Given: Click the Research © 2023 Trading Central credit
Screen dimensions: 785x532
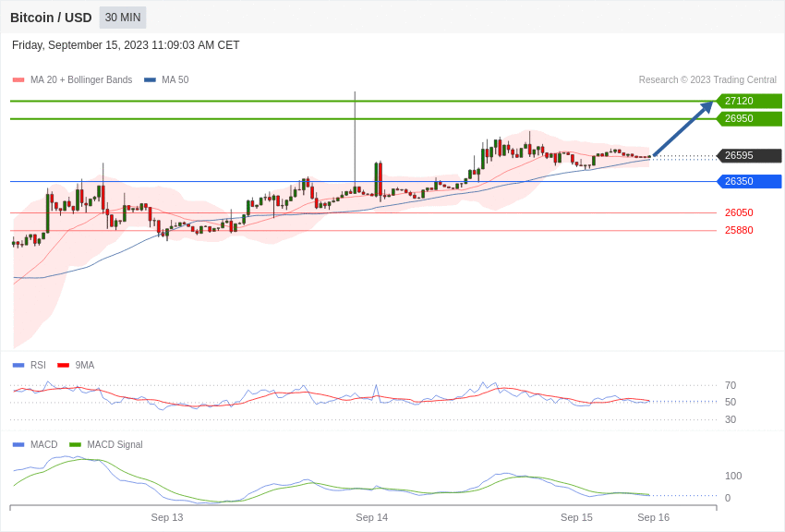Looking at the screenshot, I should point(707,79).
